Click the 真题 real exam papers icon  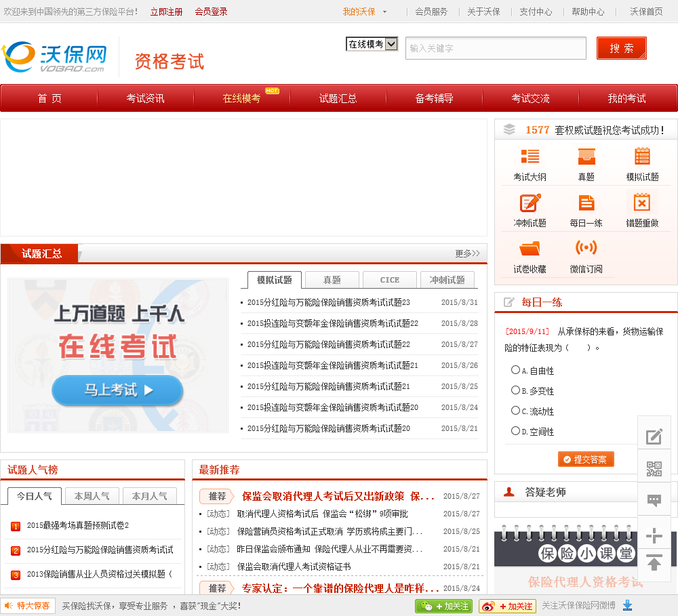click(586, 157)
